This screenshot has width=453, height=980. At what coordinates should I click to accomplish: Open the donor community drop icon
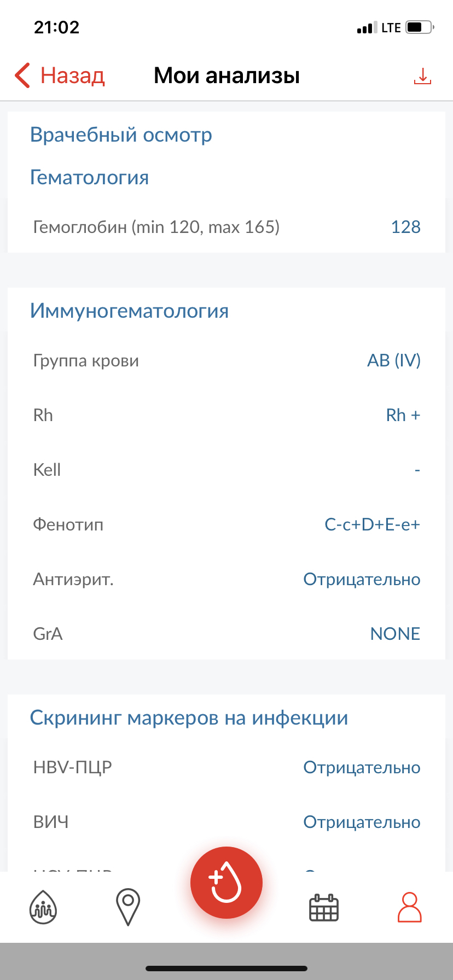click(43, 907)
